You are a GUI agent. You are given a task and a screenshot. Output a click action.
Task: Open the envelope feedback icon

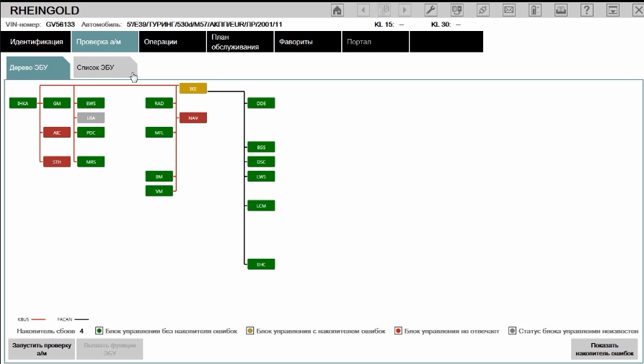508,10
